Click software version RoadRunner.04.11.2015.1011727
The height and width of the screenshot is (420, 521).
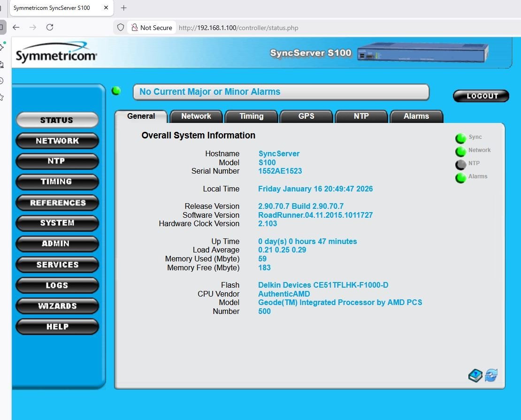point(315,215)
